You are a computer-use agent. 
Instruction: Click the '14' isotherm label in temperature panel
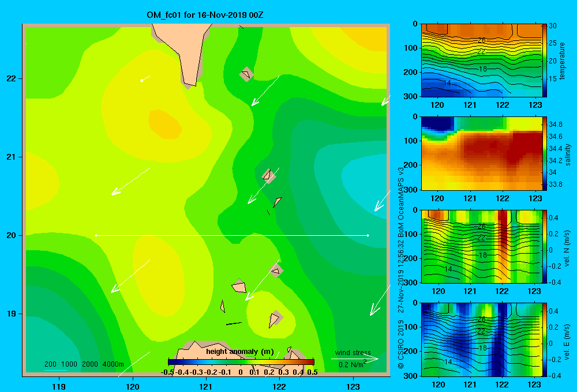[x=447, y=83]
